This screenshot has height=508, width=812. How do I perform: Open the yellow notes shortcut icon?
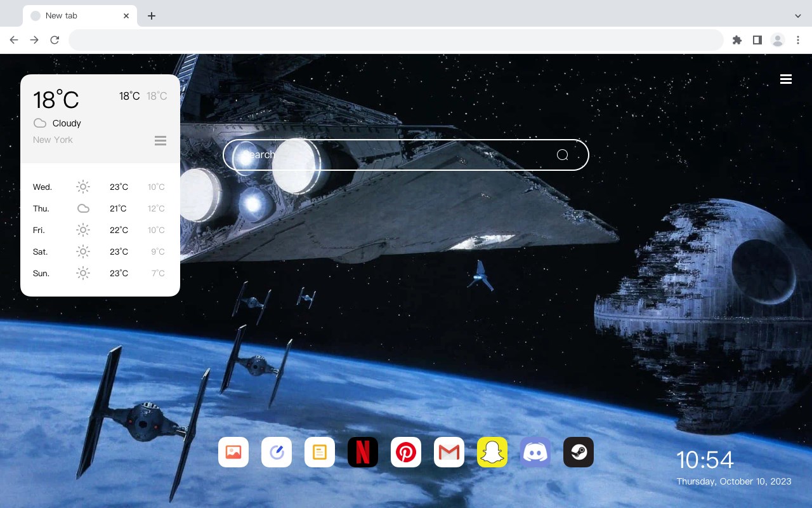tap(320, 452)
